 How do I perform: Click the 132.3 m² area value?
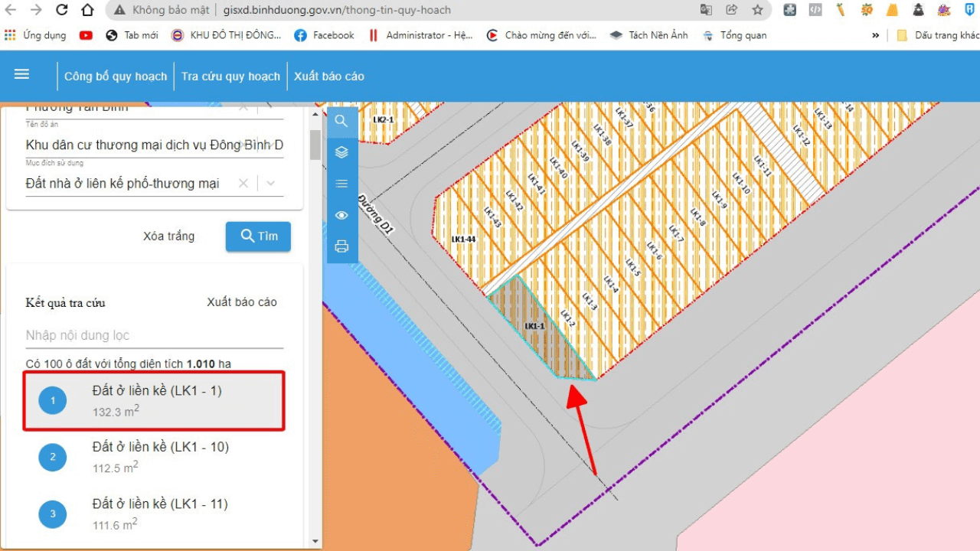tap(116, 411)
